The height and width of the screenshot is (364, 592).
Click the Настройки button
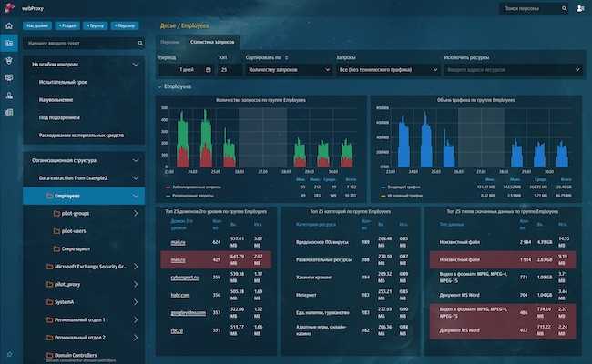[37, 25]
